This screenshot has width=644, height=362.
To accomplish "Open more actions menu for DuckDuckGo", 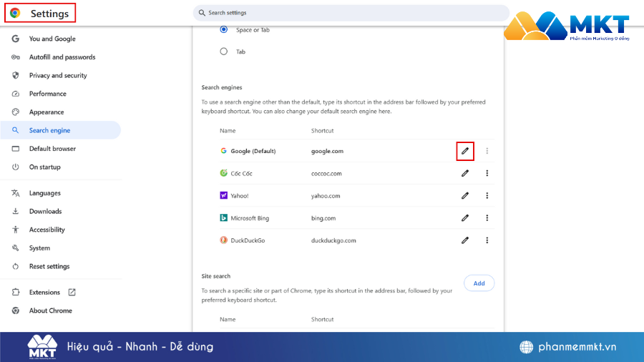I will pyautogui.click(x=487, y=240).
